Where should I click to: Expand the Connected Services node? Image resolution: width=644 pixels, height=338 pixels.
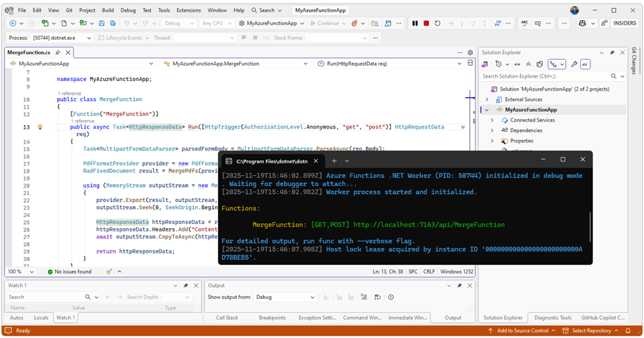click(492, 120)
